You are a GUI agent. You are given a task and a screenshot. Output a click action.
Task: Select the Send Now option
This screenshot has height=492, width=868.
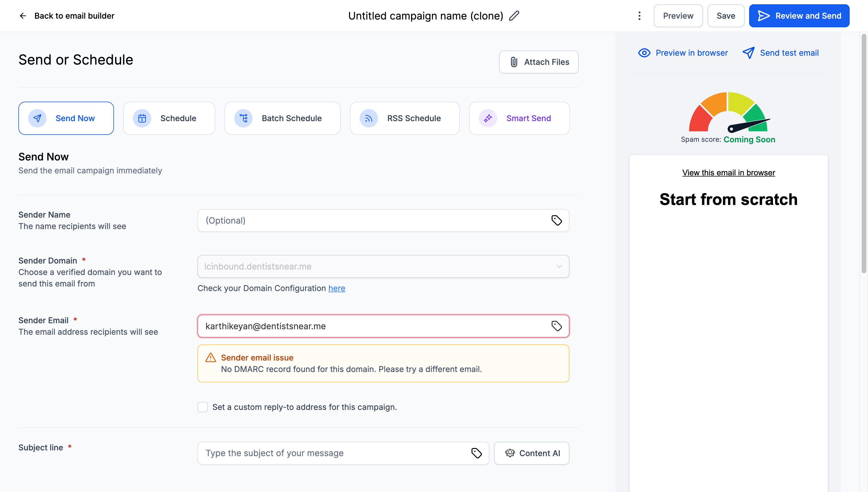pyautogui.click(x=66, y=118)
